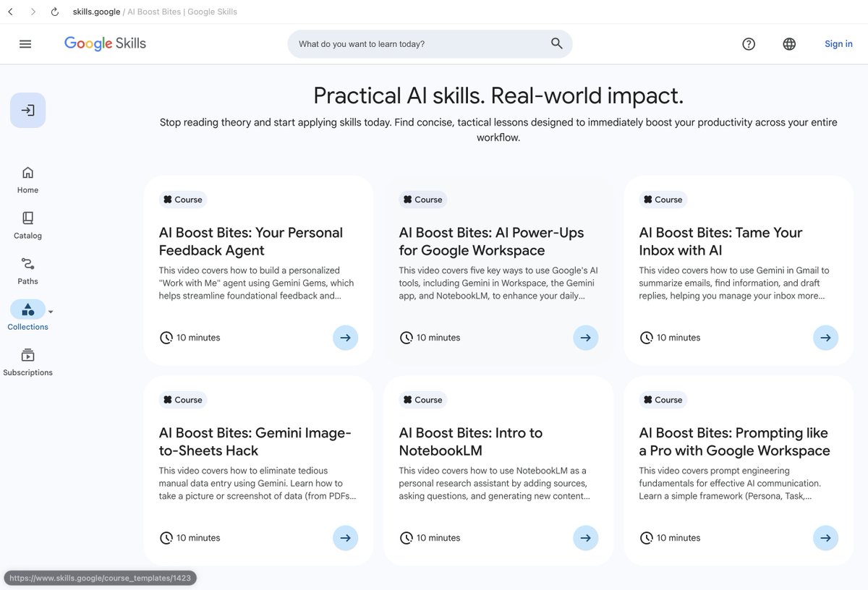Focus the 'What do you want to learn' search field
This screenshot has width=868, height=590.
[x=420, y=44]
